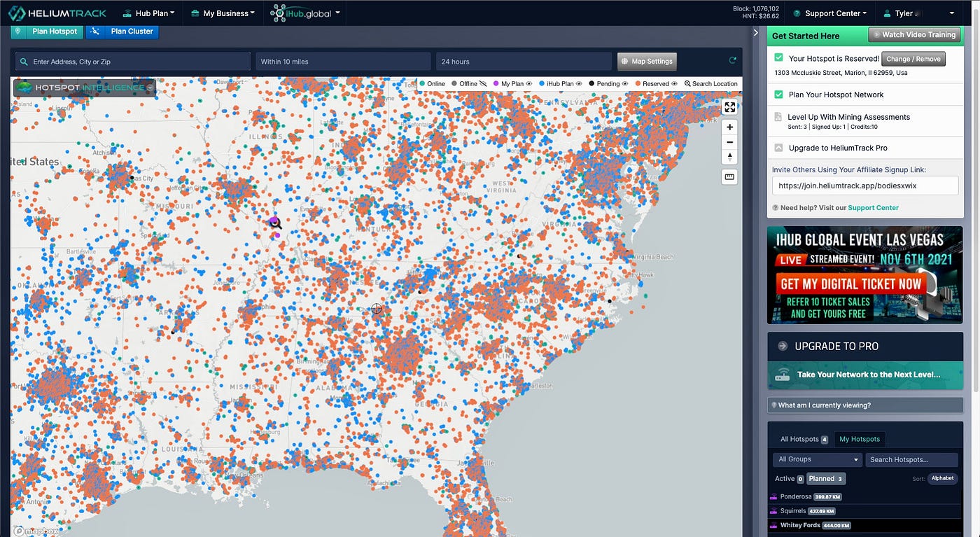980x537 pixels.
Task: Click the Whitey Fords hotspot router icon
Action: click(x=773, y=526)
